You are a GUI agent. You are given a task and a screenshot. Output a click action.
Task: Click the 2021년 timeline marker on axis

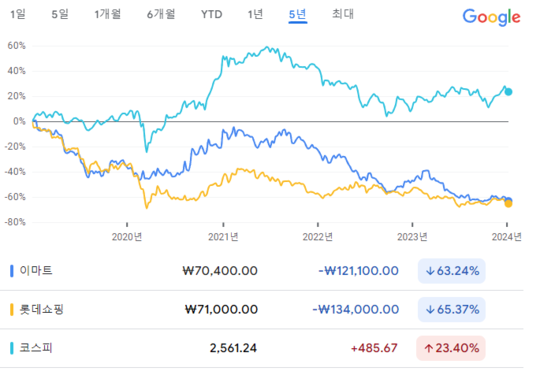pyautogui.click(x=223, y=237)
